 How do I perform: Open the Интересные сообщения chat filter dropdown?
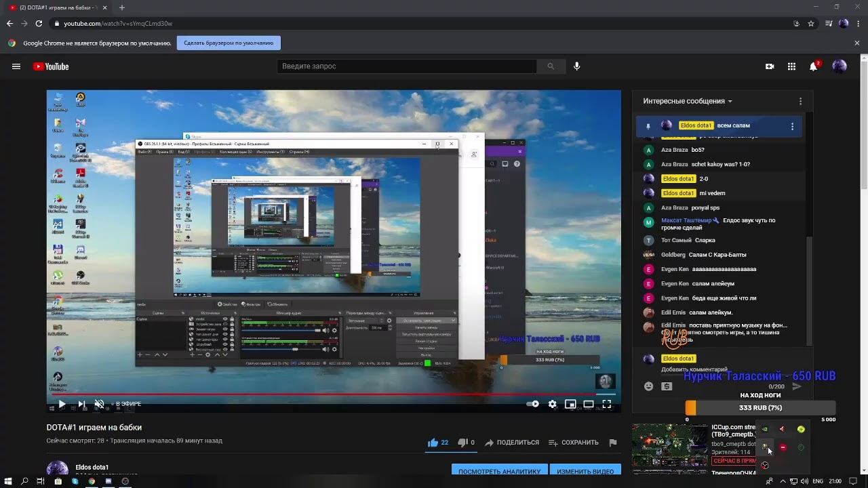[x=688, y=101]
